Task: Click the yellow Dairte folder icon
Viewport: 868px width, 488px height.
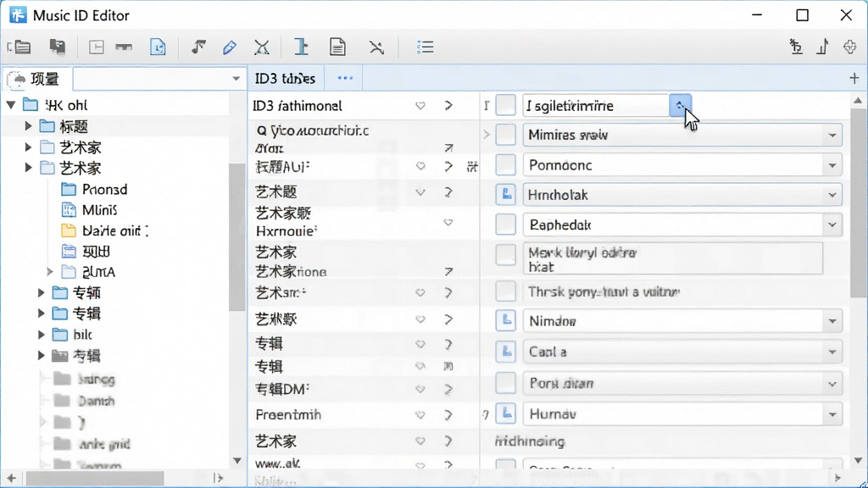Action: tap(69, 230)
